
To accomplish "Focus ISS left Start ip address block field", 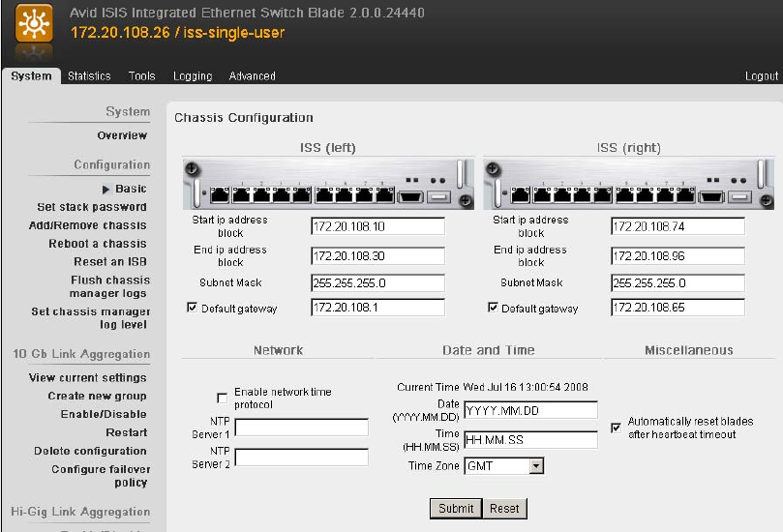I will pos(377,226).
